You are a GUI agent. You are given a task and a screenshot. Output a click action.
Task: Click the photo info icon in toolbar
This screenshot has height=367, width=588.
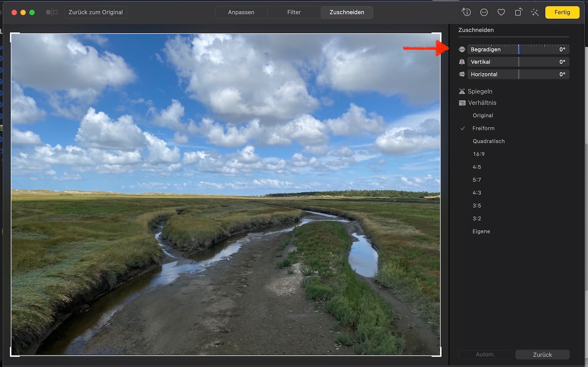466,12
